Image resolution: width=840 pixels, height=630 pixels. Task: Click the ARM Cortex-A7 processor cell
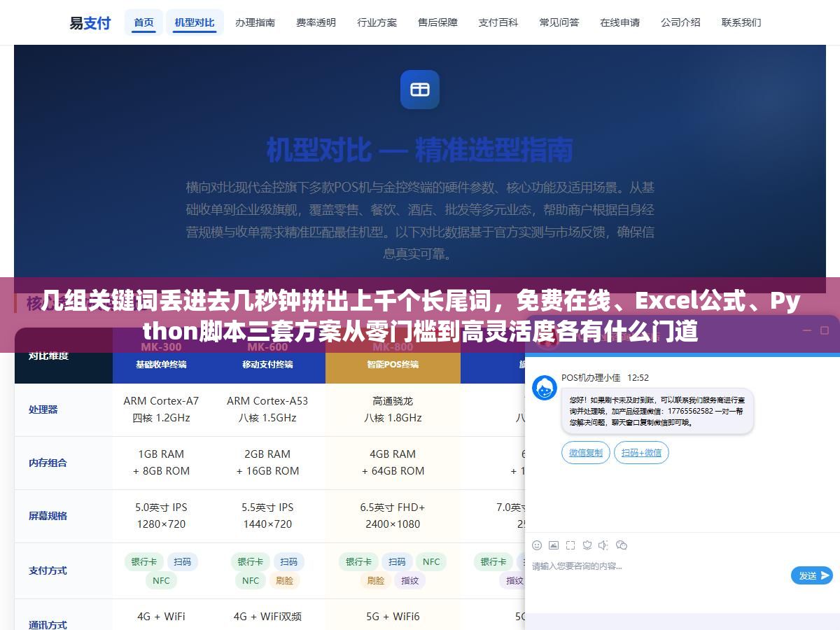[x=162, y=409]
